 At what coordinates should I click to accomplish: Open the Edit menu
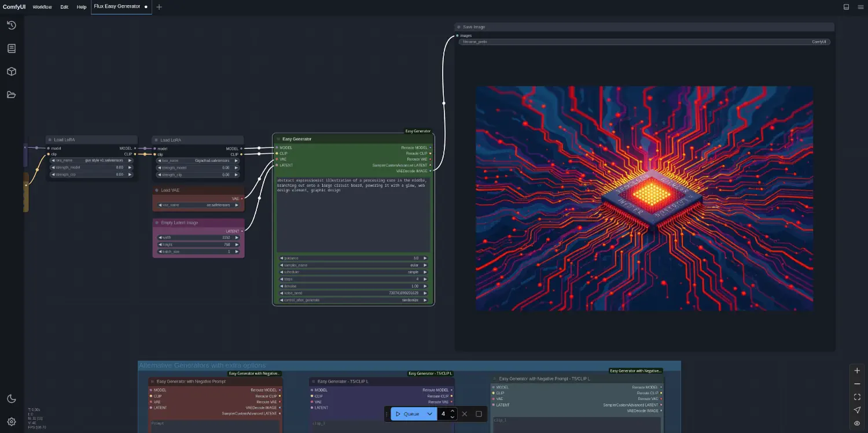tap(64, 7)
